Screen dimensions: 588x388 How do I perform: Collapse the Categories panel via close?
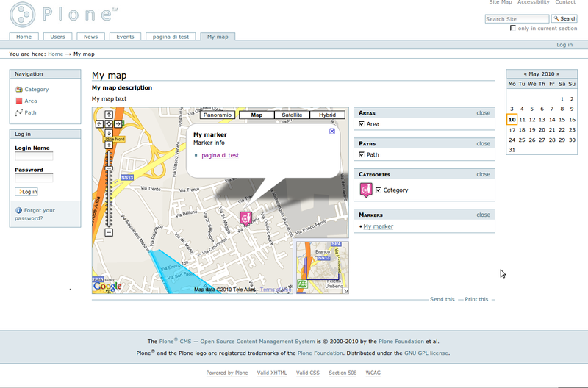point(483,175)
